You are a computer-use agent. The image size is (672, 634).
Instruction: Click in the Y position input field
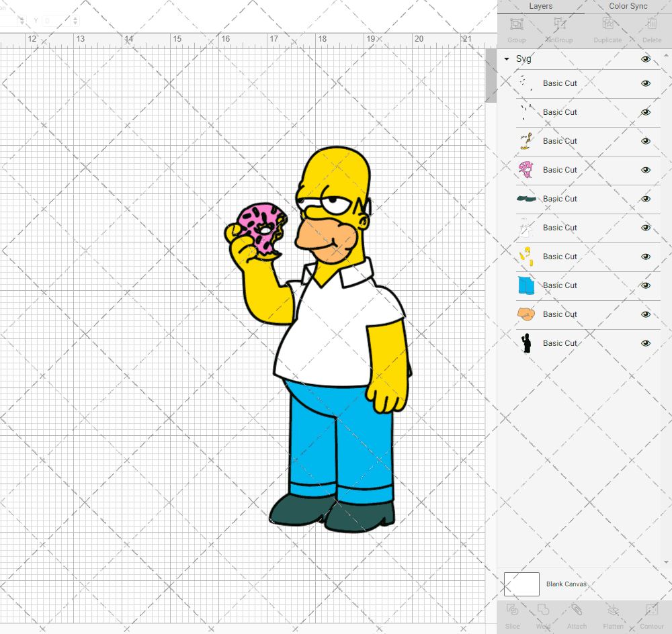pyautogui.click(x=55, y=21)
